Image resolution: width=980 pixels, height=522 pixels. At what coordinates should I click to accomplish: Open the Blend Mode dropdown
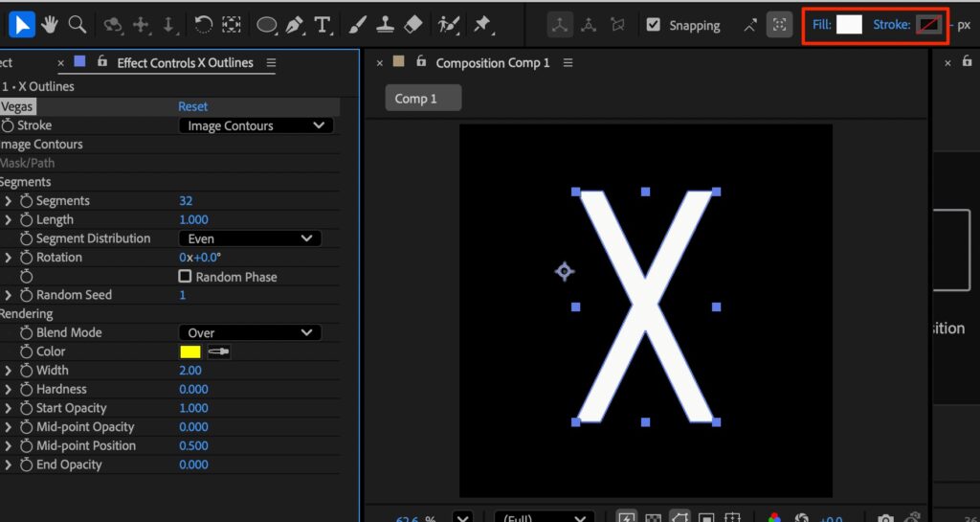(x=250, y=332)
